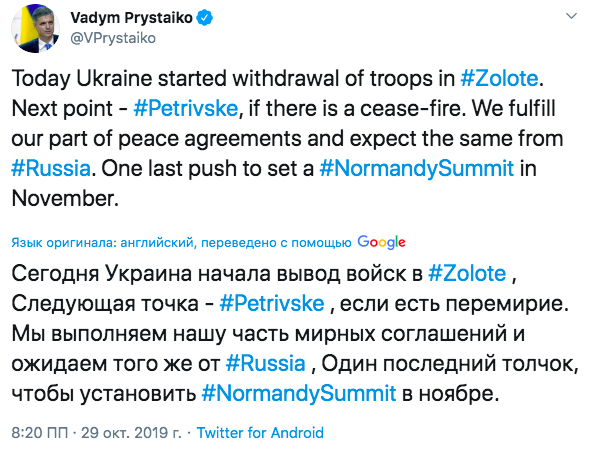Click the tweet date 29 окт. 2019 г.

[131, 433]
